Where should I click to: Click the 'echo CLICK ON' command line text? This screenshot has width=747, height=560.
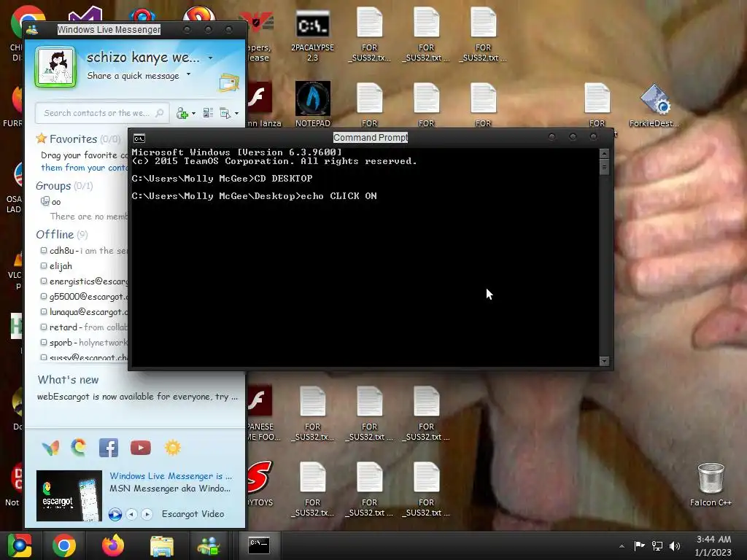click(338, 195)
